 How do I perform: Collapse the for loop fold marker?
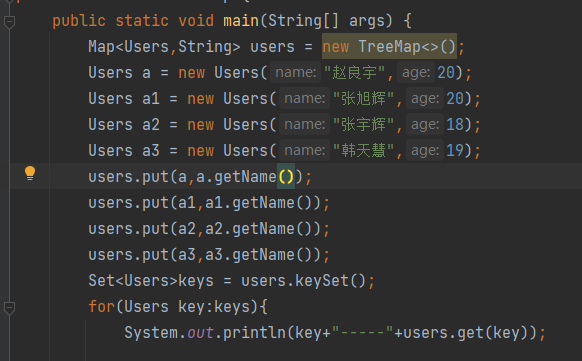(x=9, y=308)
